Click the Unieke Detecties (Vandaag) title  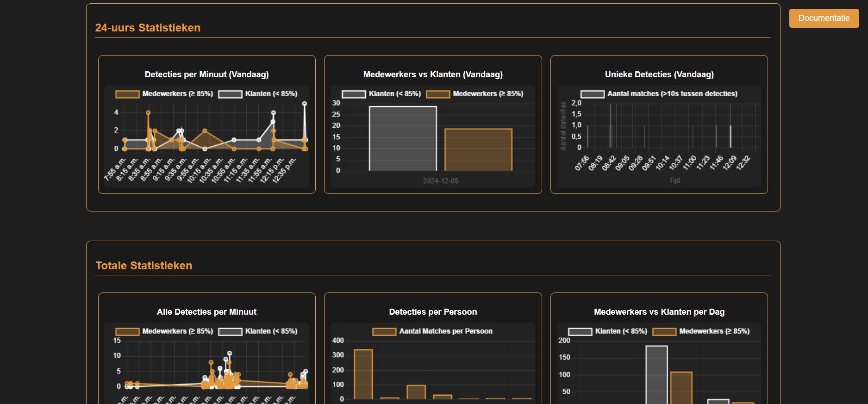[659, 75]
